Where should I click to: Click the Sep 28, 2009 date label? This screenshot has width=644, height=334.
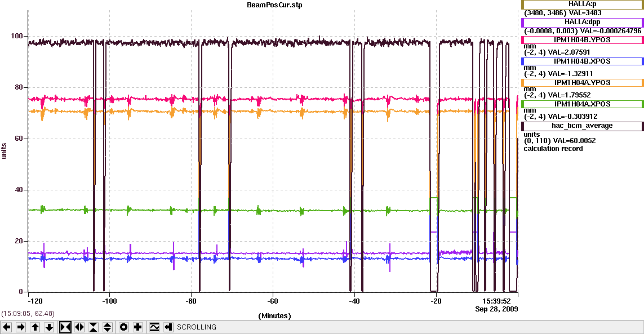pos(496,309)
